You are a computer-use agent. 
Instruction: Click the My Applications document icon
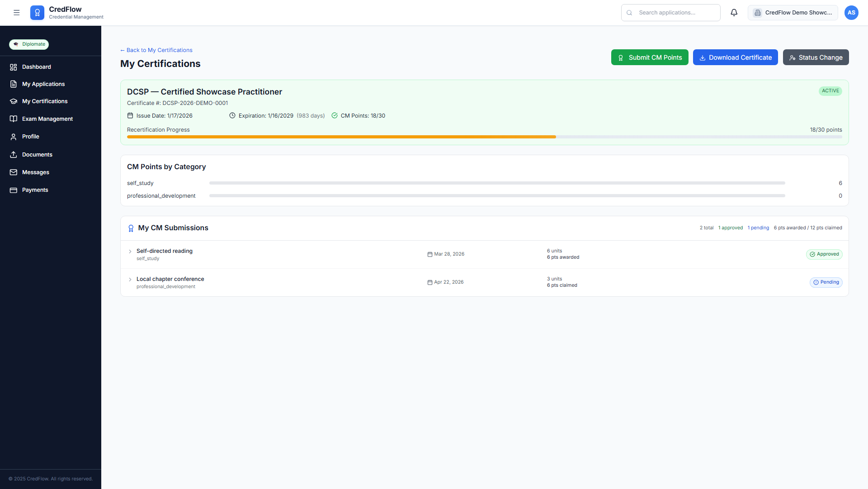[14, 84]
